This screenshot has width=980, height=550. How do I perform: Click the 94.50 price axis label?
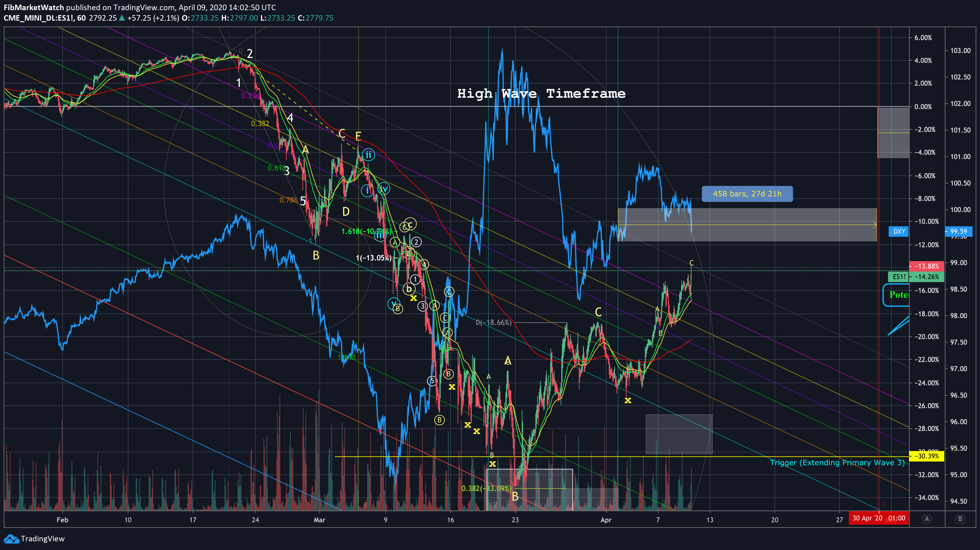[x=958, y=501]
